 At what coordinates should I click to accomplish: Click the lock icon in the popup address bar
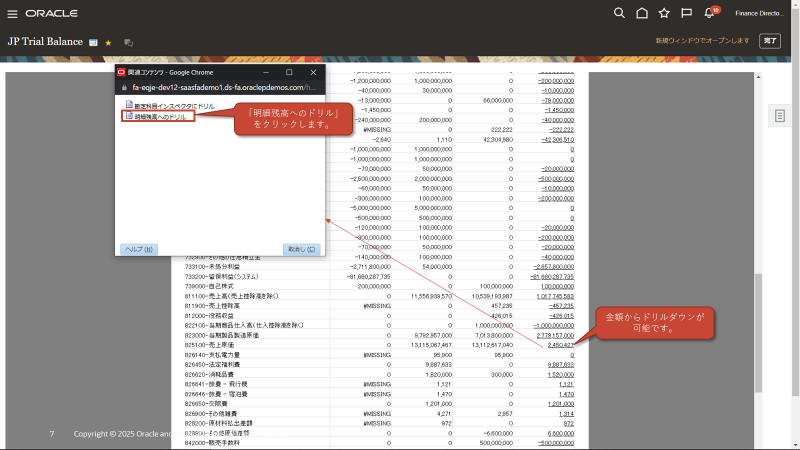pos(124,88)
